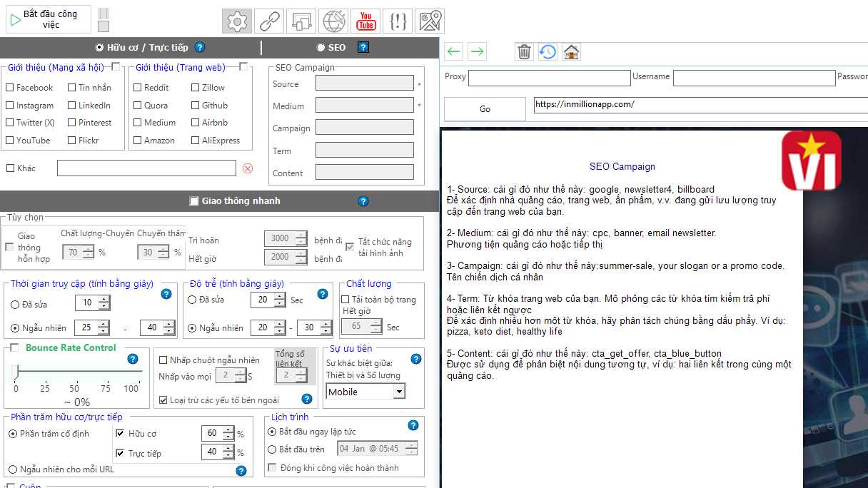Tick the Reddit website referral checkbox
868x488 pixels.
[x=138, y=88]
